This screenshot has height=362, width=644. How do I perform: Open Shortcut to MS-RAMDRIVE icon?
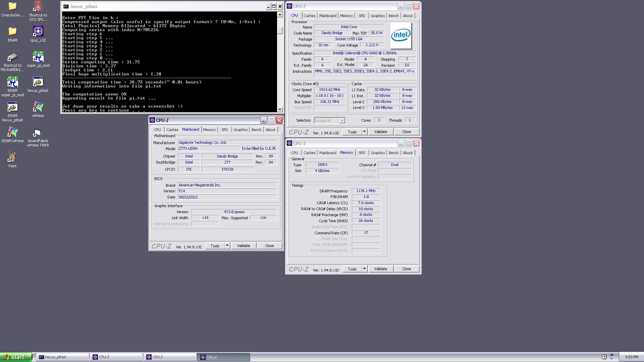tap(12, 62)
